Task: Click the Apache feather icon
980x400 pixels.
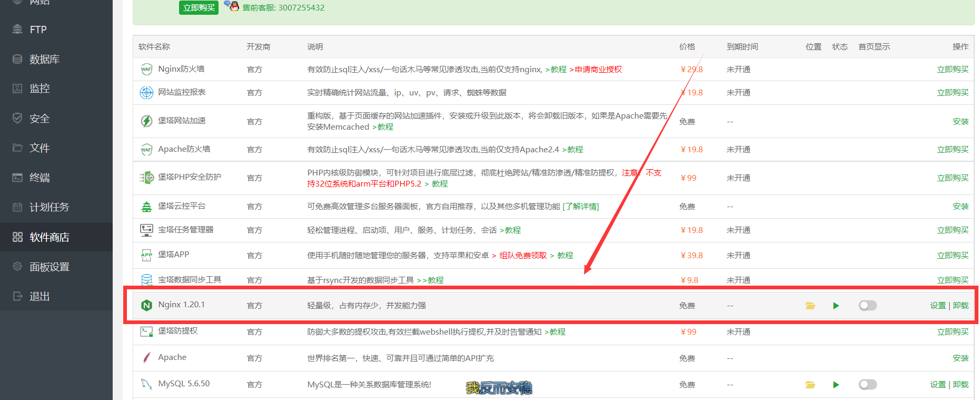Action: point(146,358)
